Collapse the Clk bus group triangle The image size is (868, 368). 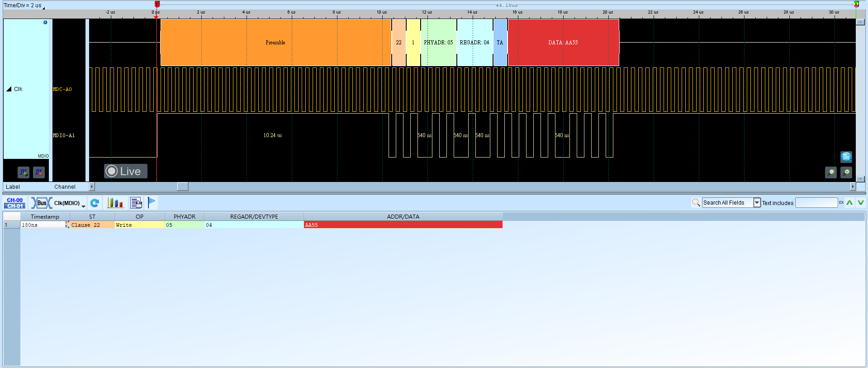[9, 89]
